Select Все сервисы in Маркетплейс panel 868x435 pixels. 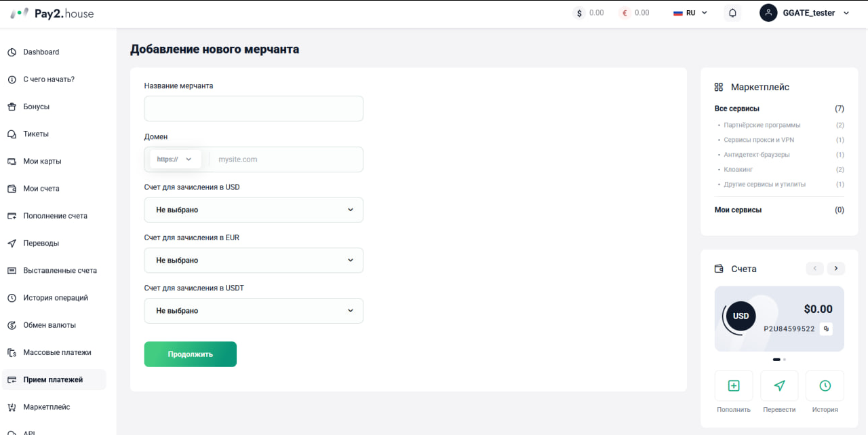point(737,109)
